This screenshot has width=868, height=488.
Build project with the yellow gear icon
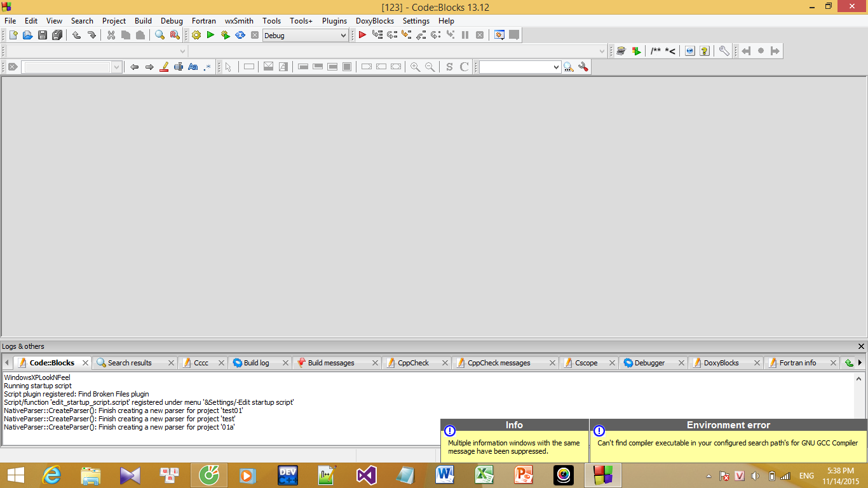pyautogui.click(x=196, y=35)
